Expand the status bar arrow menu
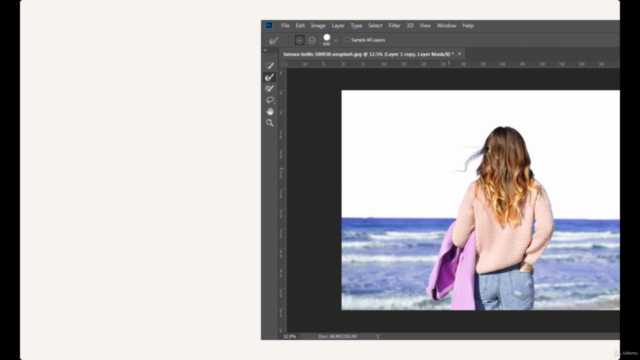Viewport: 640px width, 360px height. coord(378,336)
